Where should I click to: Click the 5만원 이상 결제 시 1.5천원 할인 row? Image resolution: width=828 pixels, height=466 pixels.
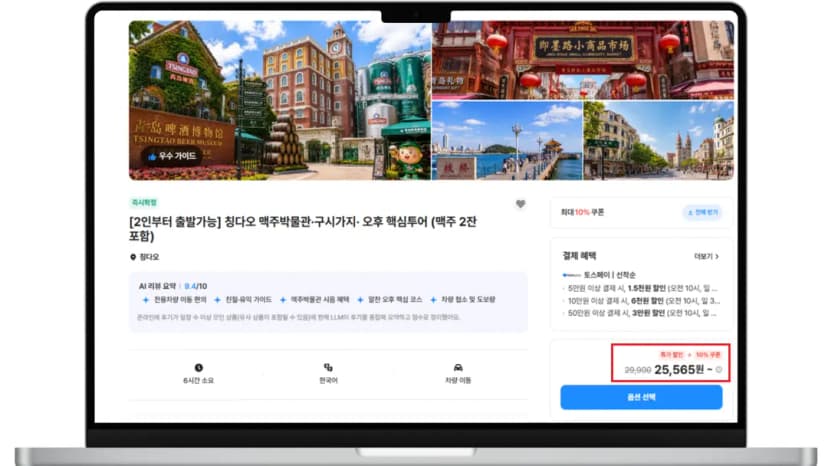click(x=642, y=288)
